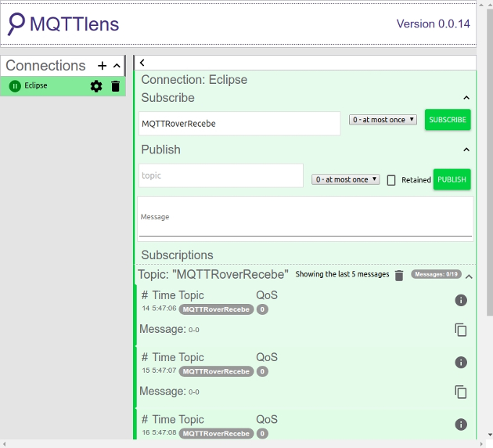Viewport: 493px width, 448px height.
Task: Open Eclipse connection settings gear
Action: (x=96, y=86)
